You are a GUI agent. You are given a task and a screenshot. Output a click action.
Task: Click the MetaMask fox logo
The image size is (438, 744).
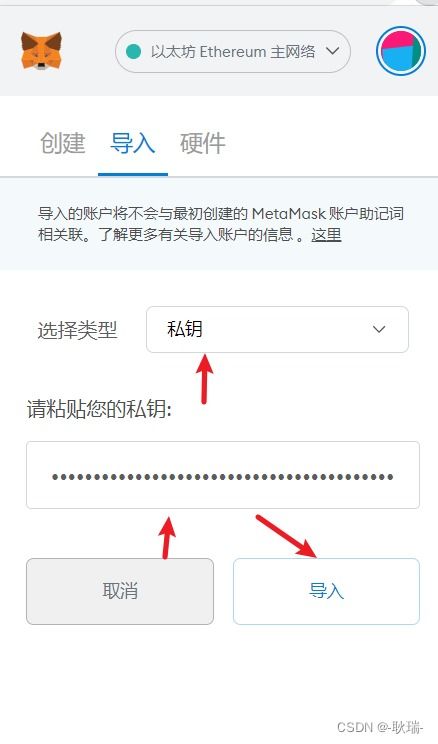point(41,51)
